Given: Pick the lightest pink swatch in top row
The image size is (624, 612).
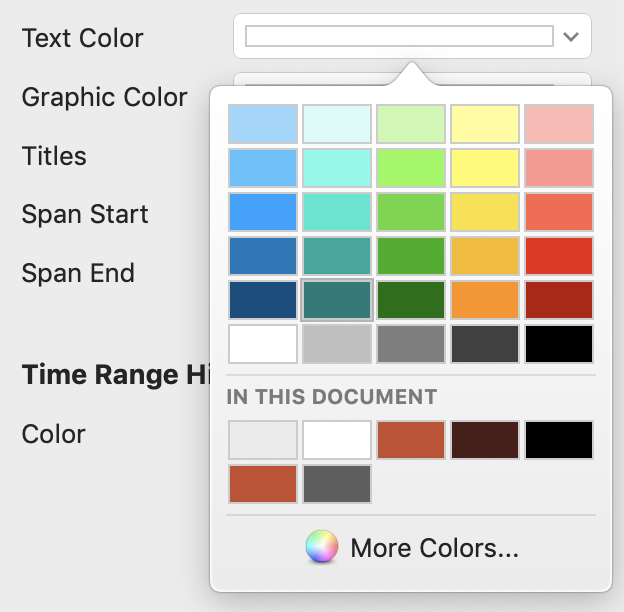Looking at the screenshot, I should coord(559,124).
